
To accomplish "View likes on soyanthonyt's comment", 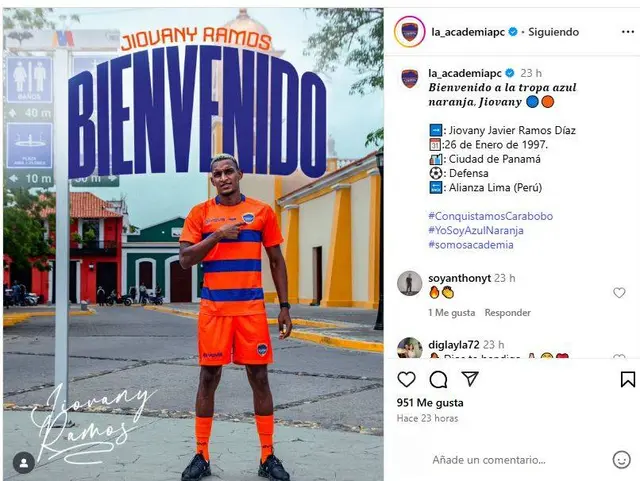I will click(x=451, y=312).
